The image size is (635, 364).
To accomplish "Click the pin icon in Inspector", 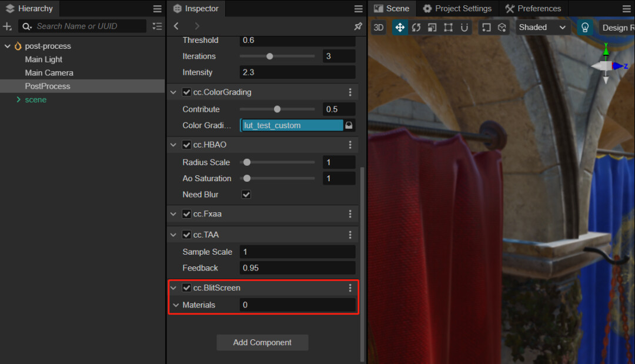I will 358,26.
